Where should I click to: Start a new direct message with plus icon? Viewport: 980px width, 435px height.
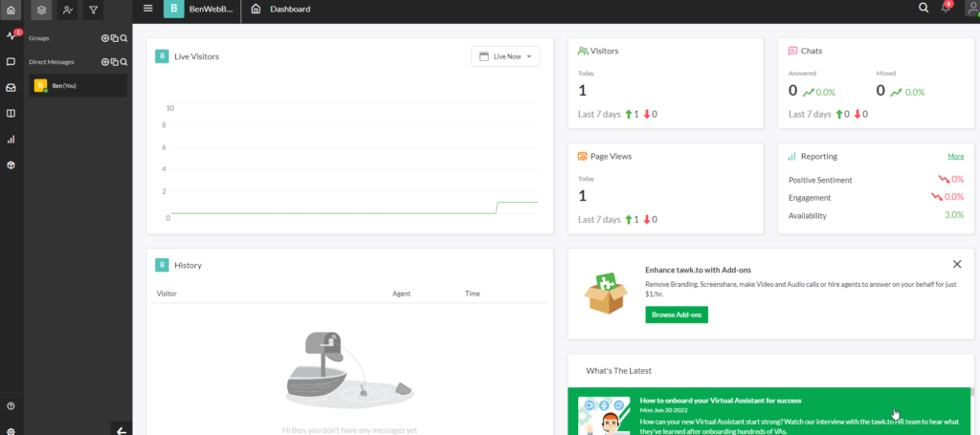tap(105, 62)
